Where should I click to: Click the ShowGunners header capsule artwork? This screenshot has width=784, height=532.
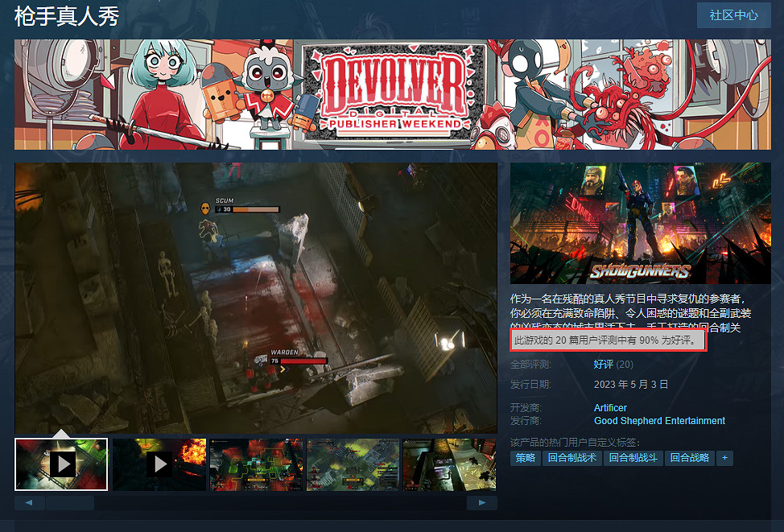pos(640,223)
